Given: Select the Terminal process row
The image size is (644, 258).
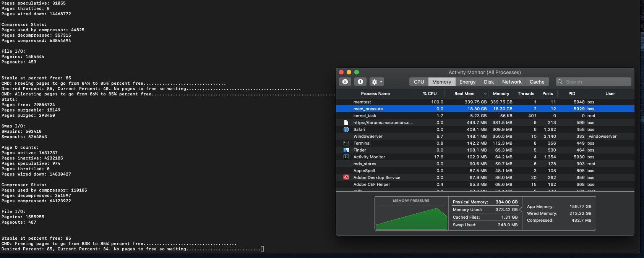Looking at the screenshot, I should pos(485,143).
